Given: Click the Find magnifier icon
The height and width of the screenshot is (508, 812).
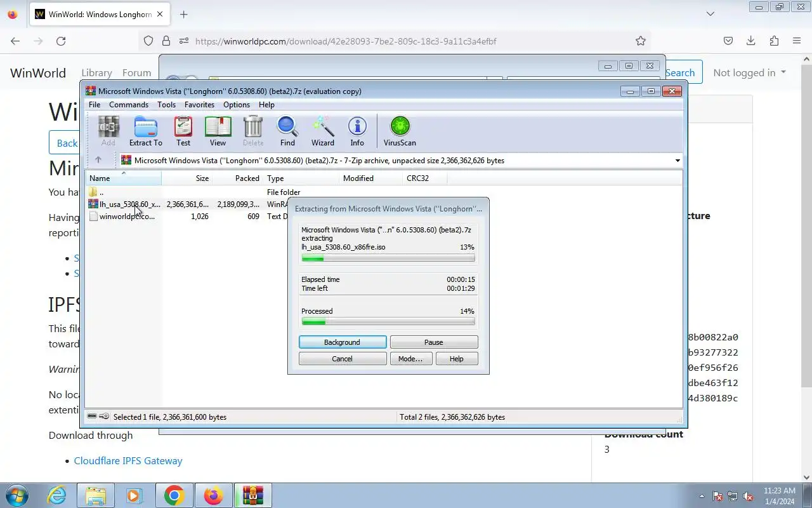Looking at the screenshot, I should (x=287, y=131).
